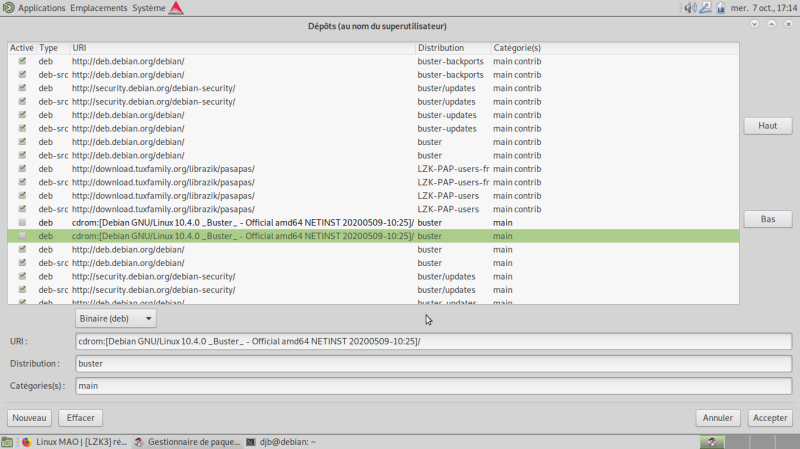This screenshot has width=800, height=449.
Task: Select deb security buster/updates main-only row
Action: 373,276
